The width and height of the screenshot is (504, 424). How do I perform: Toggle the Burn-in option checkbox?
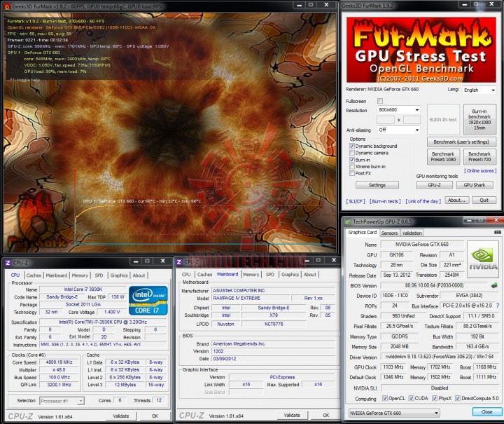(352, 160)
